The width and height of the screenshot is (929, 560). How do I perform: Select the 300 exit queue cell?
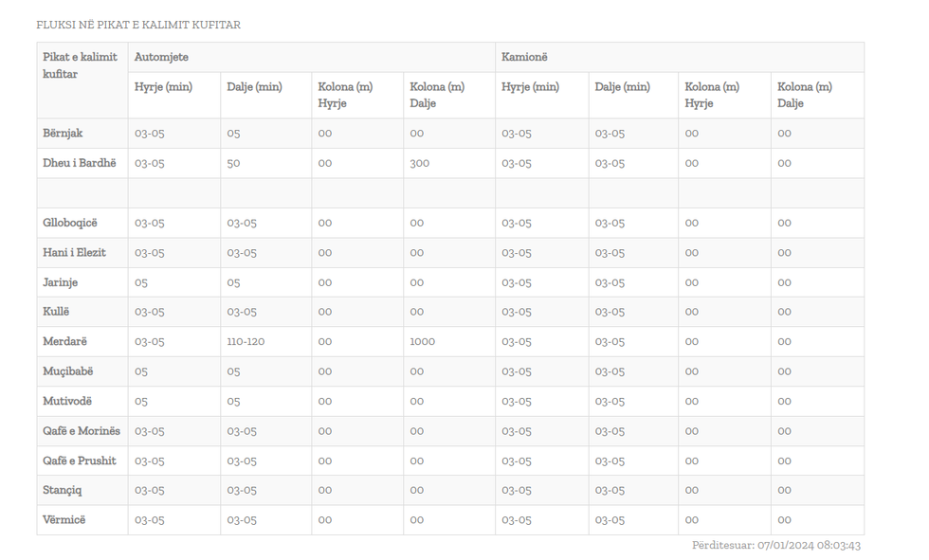click(x=419, y=163)
